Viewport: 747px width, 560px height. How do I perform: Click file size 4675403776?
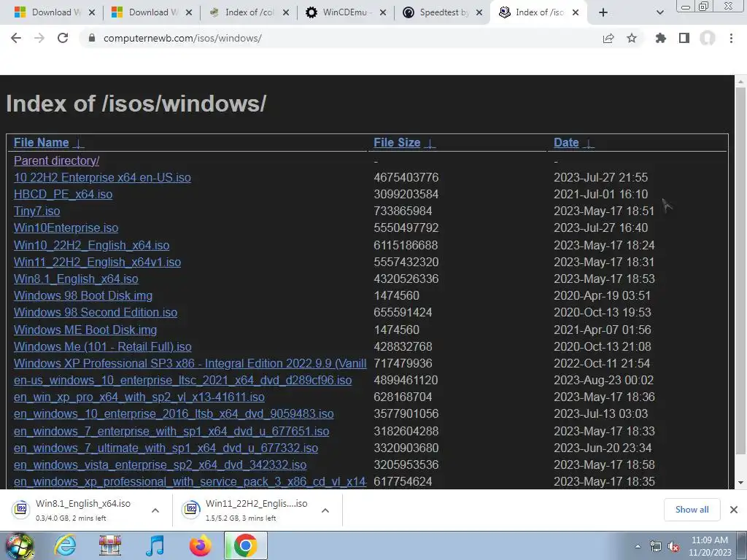point(406,177)
